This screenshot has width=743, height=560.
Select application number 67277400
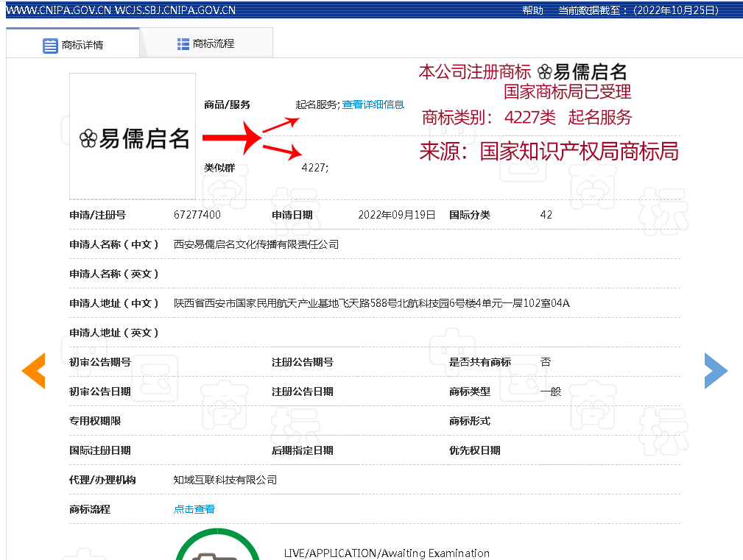[x=197, y=215]
